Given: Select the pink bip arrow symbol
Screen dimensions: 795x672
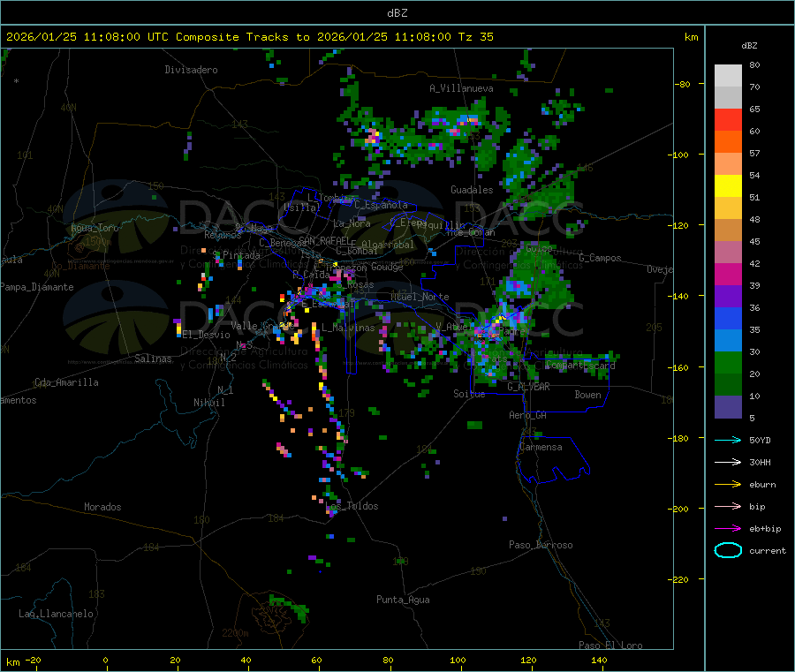Looking at the screenshot, I should 728,506.
